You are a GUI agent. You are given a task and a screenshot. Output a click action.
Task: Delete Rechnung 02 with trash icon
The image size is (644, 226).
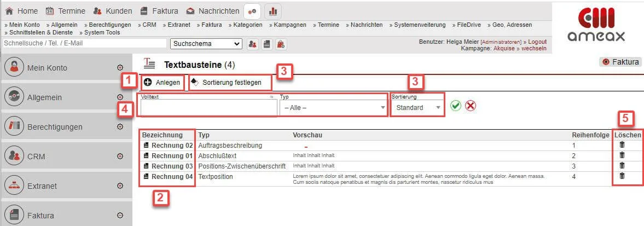point(622,145)
